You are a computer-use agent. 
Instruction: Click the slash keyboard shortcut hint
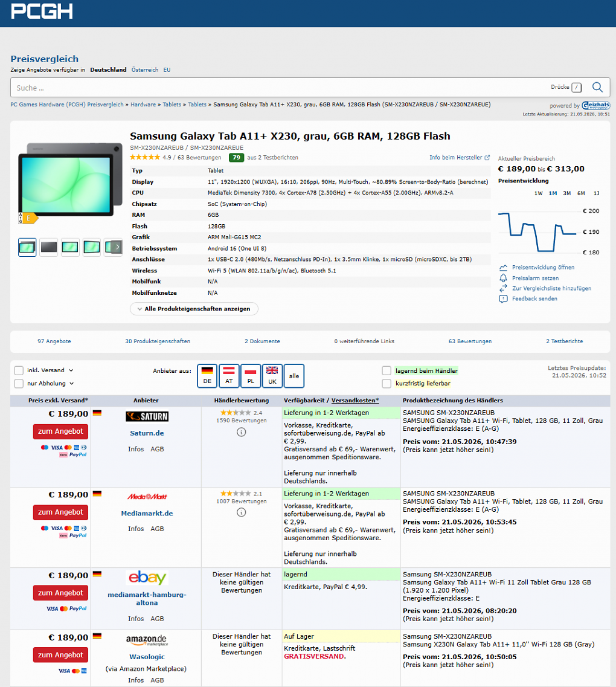point(577,87)
